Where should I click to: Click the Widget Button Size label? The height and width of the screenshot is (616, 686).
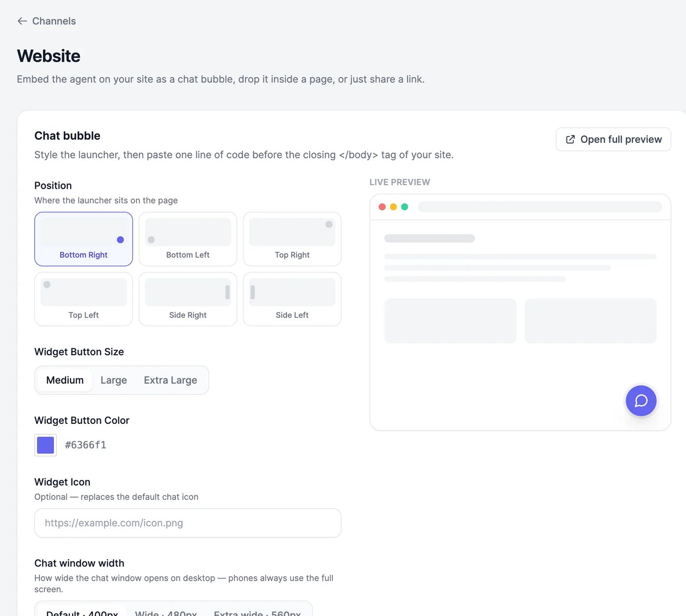[x=79, y=352]
